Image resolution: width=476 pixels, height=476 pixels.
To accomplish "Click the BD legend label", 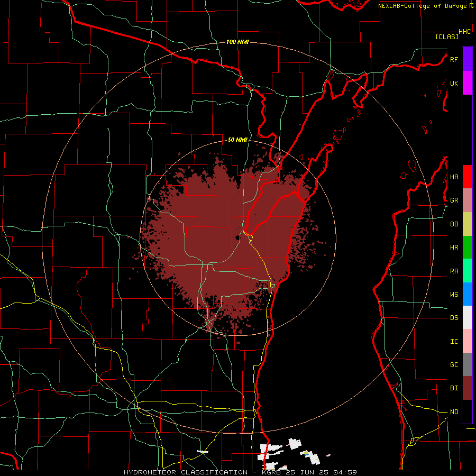I will (454, 224).
